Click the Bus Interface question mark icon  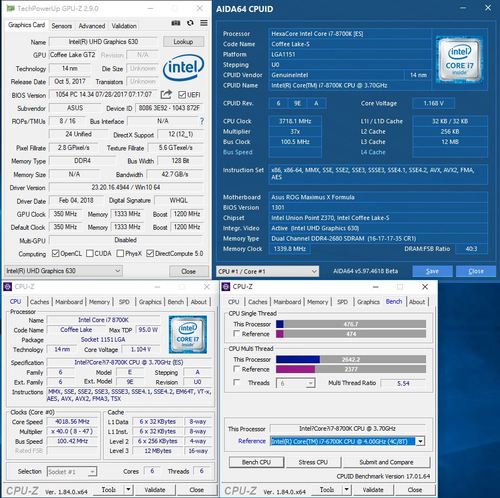click(202, 121)
